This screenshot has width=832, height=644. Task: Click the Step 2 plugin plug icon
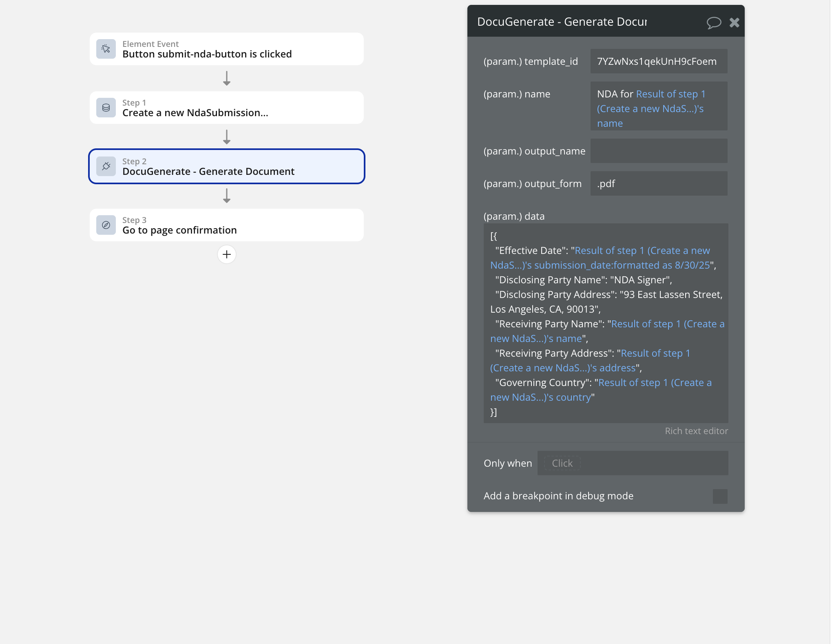point(106,166)
